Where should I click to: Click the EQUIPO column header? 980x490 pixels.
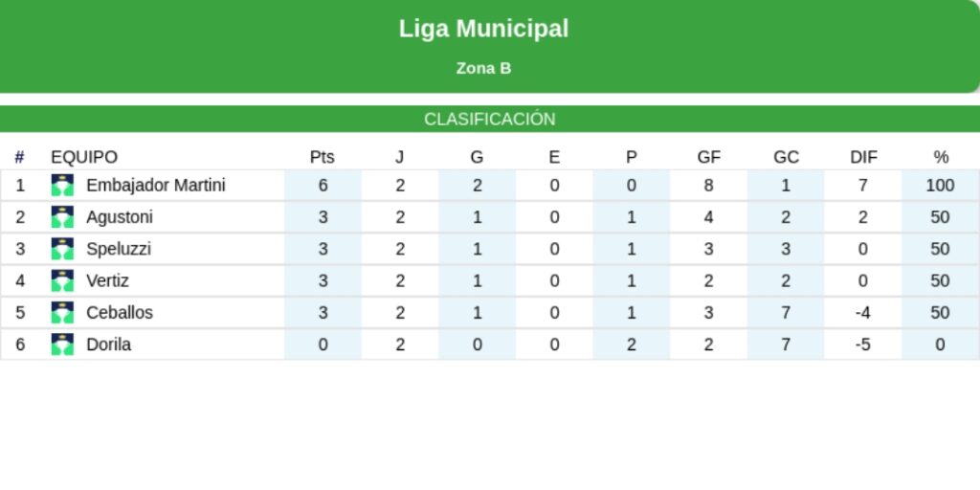pos(84,157)
